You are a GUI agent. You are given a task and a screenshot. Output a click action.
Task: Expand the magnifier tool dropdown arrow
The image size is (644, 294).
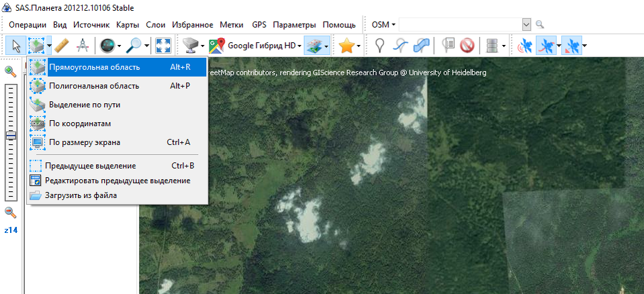tap(146, 46)
